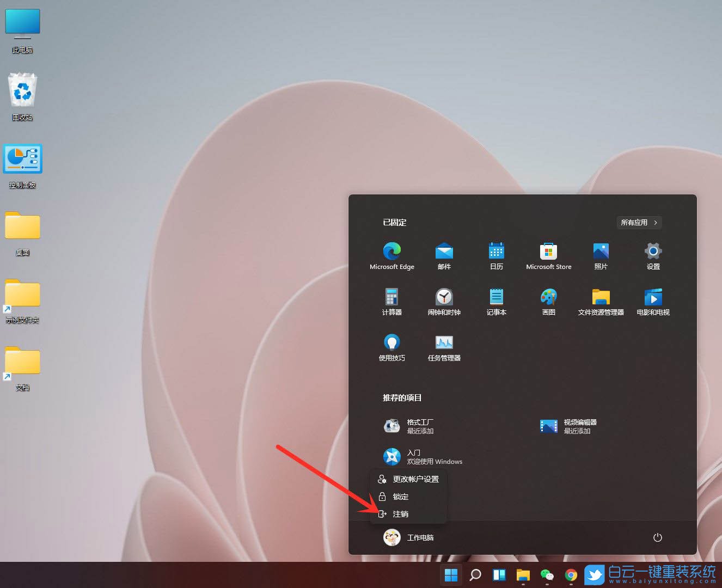Select 注销 (Sign out) from the menu
Screen dimensions: 722x588
(x=401, y=513)
